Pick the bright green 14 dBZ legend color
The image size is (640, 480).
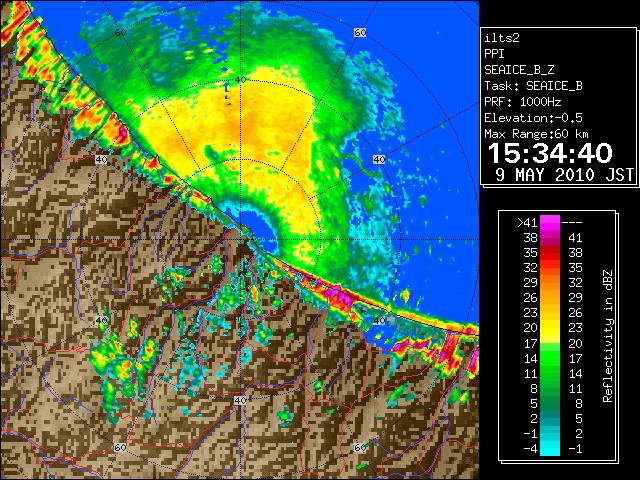(550, 358)
